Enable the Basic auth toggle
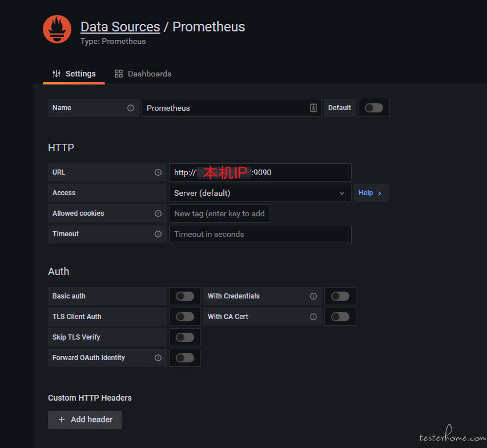This screenshot has width=487, height=448. point(185,296)
